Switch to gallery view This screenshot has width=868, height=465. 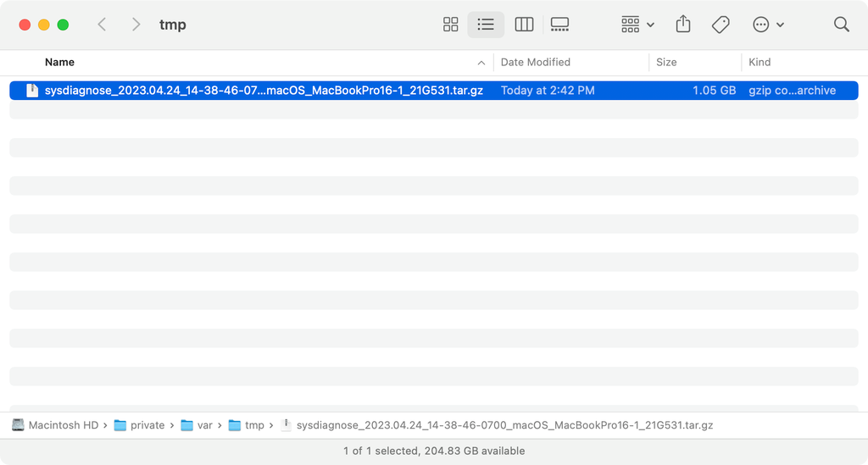559,25
